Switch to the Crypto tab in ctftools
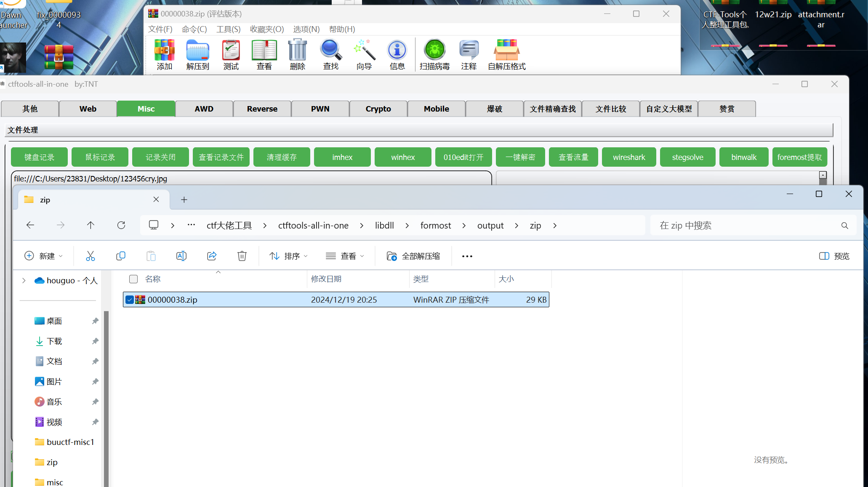The height and width of the screenshot is (487, 868). 378,109
